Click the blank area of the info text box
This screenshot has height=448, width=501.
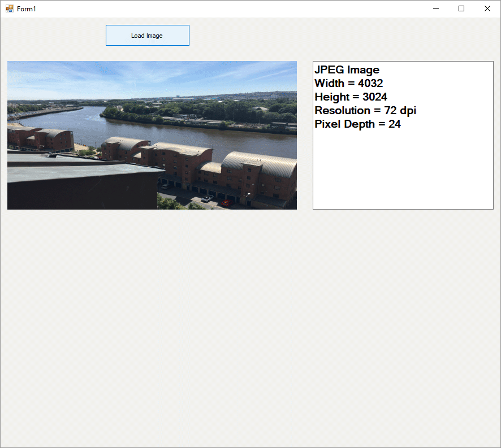pos(403,175)
